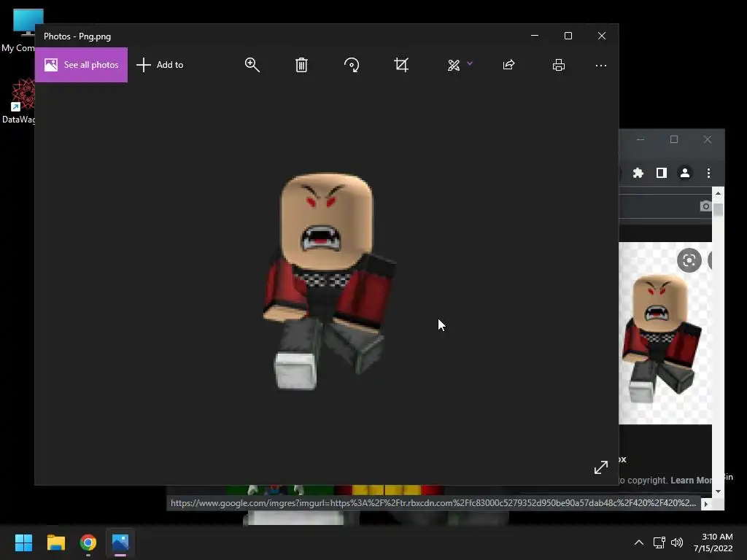
Task: Open the Edit & Create icon
Action: [454, 65]
